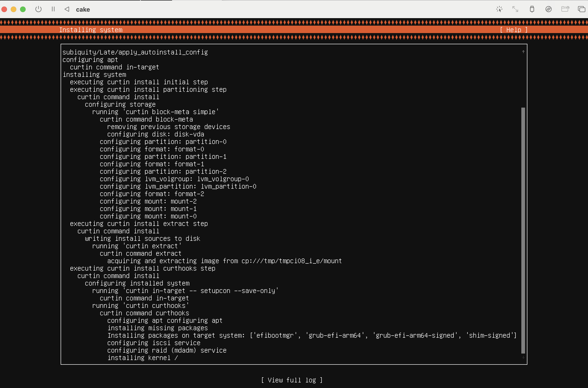The height and width of the screenshot is (388, 588).
Task: Pause the virtual machine
Action: coord(53,9)
